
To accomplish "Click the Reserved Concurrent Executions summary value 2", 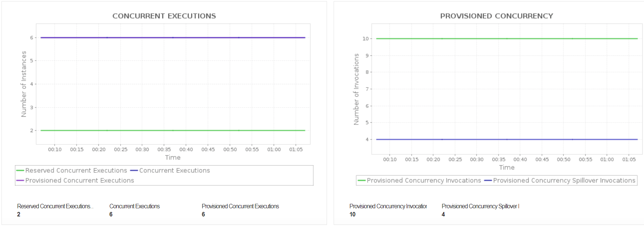I will (x=19, y=215).
